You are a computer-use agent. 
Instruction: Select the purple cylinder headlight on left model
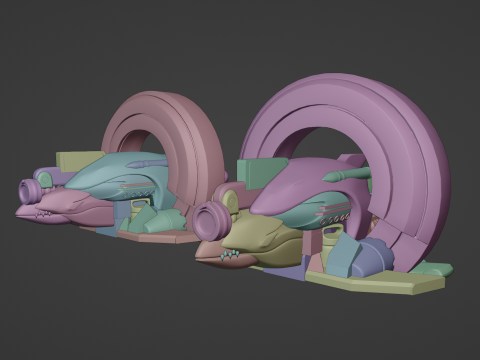pos(31,191)
